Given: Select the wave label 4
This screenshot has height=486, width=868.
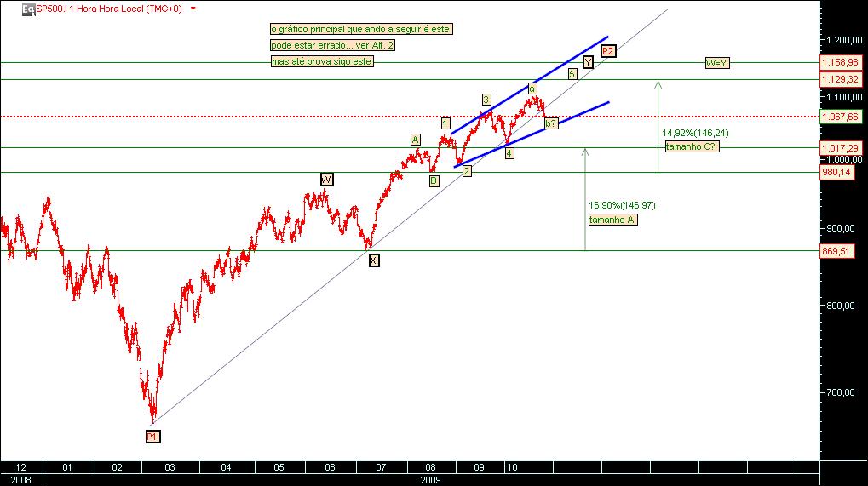Looking at the screenshot, I should click(x=509, y=153).
